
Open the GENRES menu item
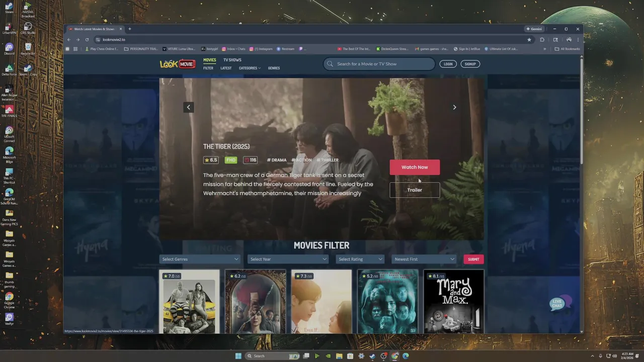coord(274,68)
